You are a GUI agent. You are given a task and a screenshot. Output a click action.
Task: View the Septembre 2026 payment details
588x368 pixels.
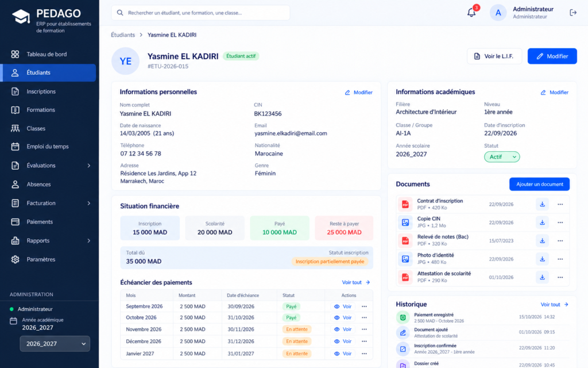click(343, 306)
